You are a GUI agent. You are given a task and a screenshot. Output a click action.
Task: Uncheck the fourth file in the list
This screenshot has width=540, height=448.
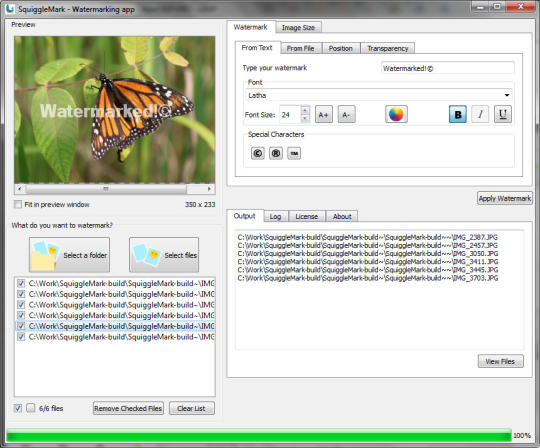[x=21, y=315]
